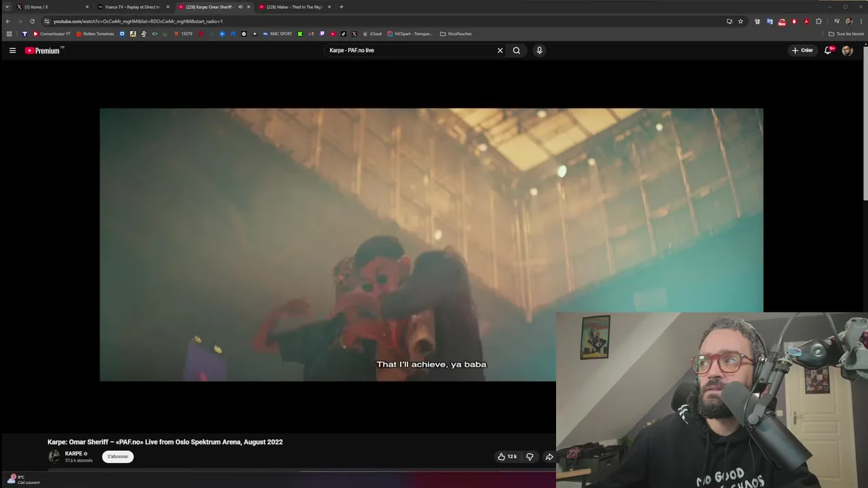Reload the page with refresh icon
This screenshot has width=868, height=488.
coord(32,21)
